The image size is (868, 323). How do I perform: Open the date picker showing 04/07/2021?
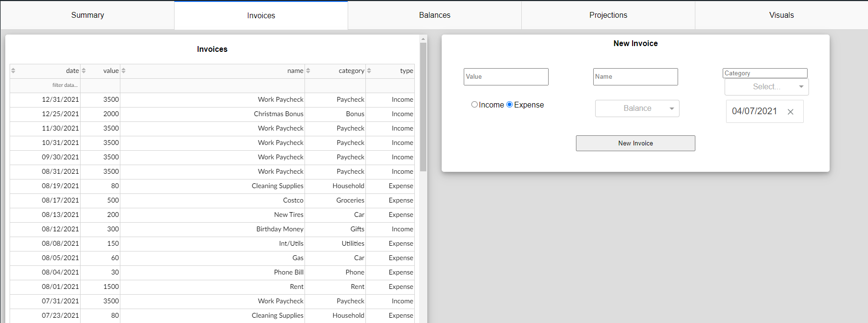(x=754, y=111)
